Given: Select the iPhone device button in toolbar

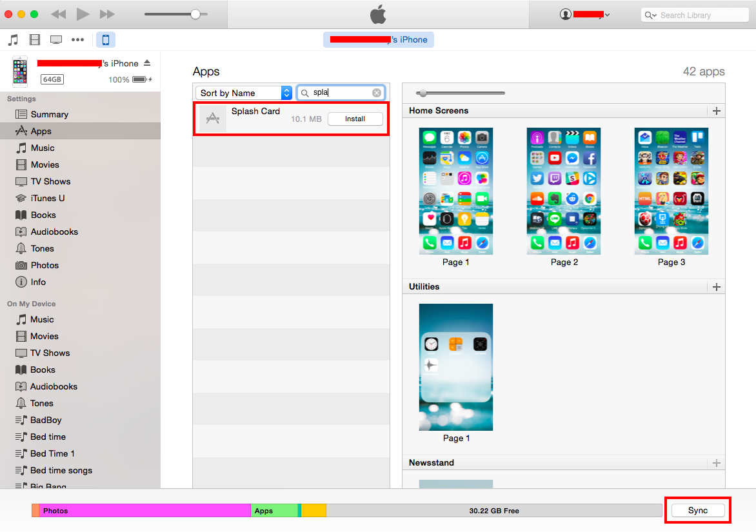Looking at the screenshot, I should (x=106, y=39).
